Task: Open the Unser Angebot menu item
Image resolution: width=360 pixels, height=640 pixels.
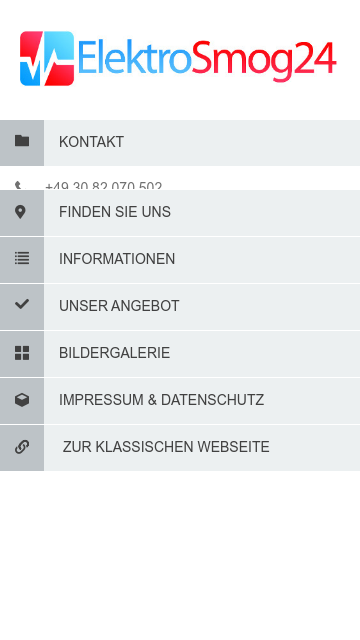Action: click(x=180, y=307)
